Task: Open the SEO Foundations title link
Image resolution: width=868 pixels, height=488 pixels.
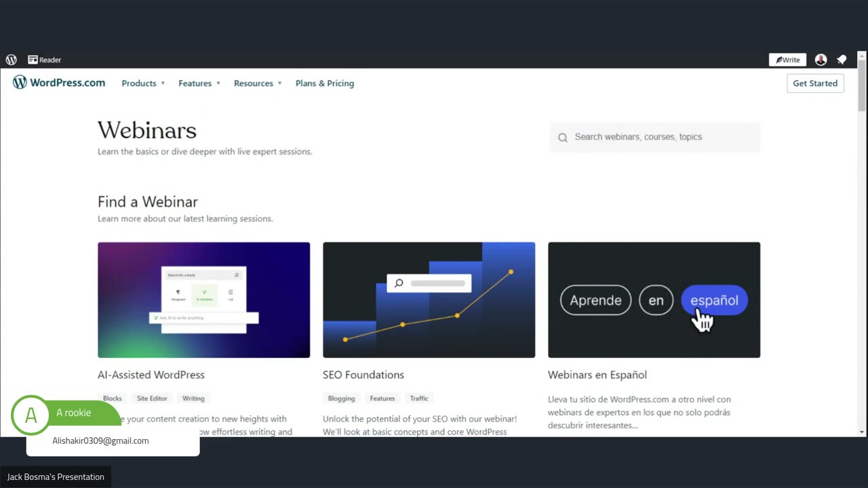Action: click(363, 375)
